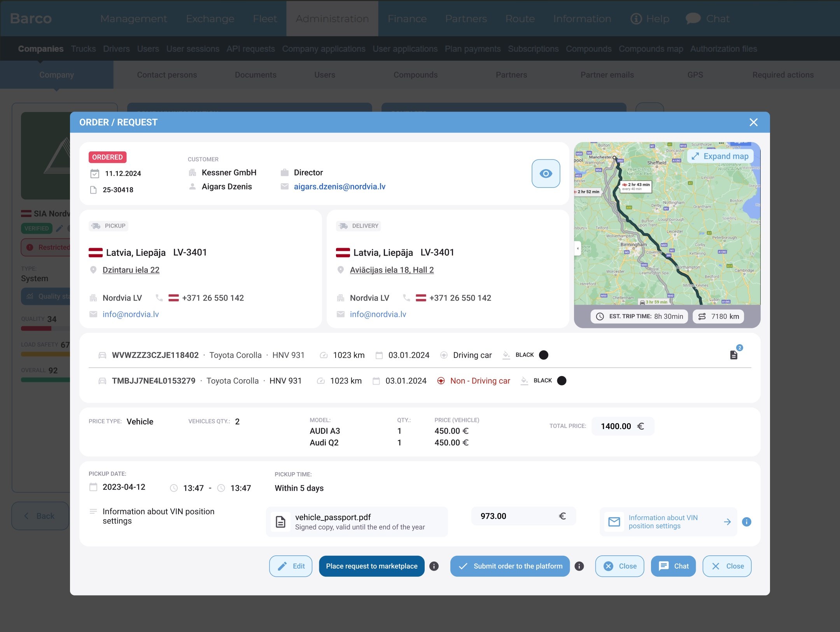
Task: Open vehicle_passport.pdf attachment
Action: coord(357,522)
